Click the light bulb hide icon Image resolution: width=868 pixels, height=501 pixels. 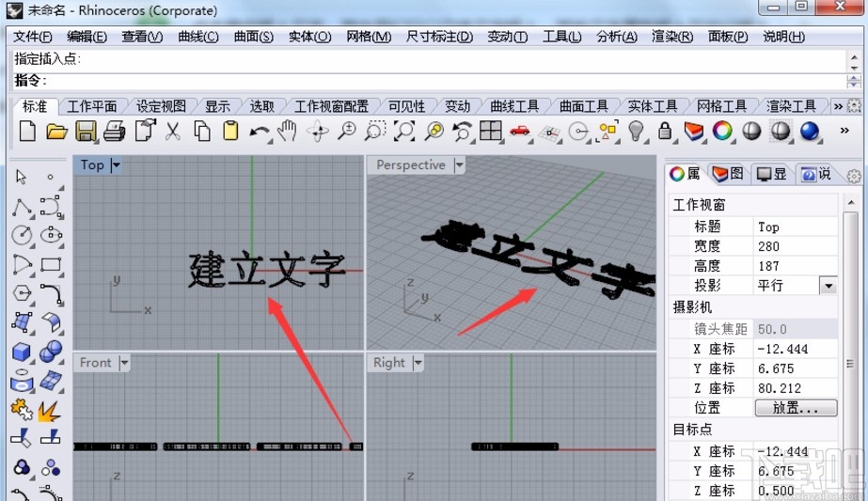(x=636, y=132)
